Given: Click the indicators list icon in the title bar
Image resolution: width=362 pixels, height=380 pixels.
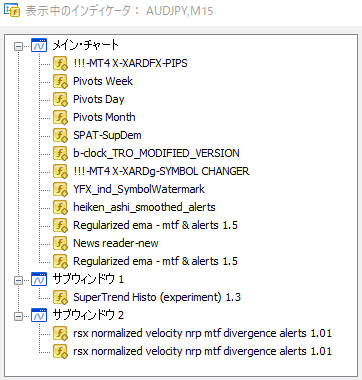Looking at the screenshot, I should (11, 10).
